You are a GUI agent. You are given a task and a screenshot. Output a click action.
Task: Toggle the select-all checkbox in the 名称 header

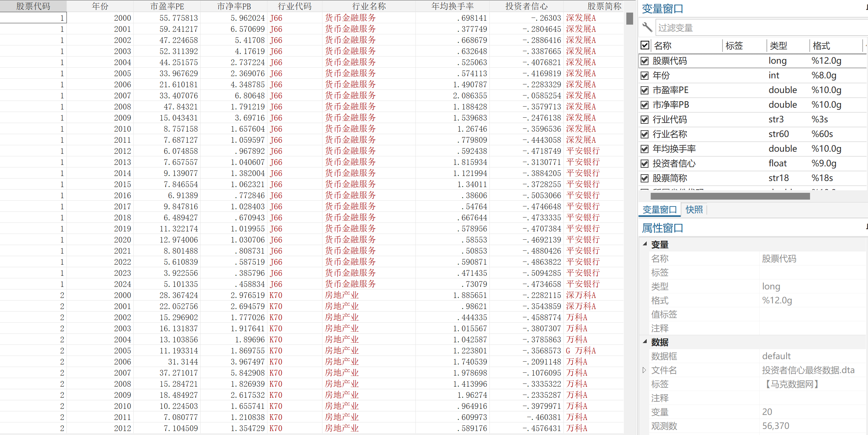tap(645, 45)
